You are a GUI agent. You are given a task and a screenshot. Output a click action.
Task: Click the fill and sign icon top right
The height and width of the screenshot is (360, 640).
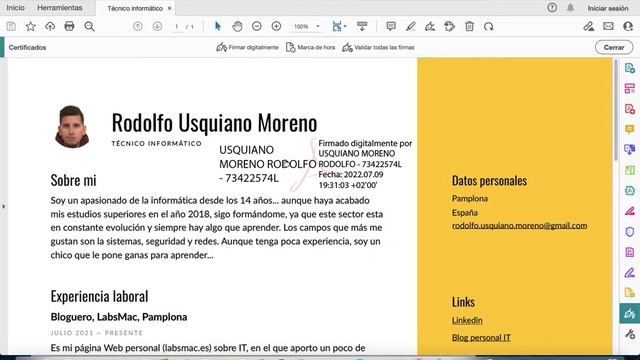point(588,27)
